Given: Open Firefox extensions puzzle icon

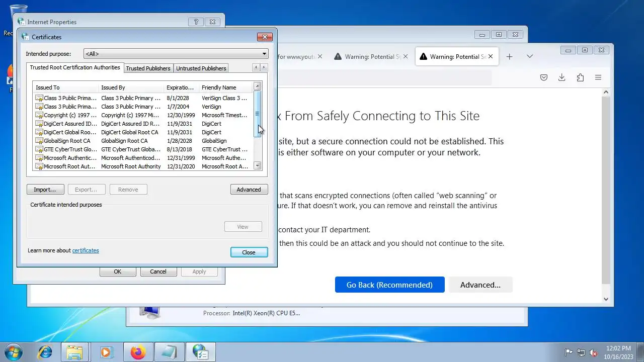Looking at the screenshot, I should tap(580, 77).
